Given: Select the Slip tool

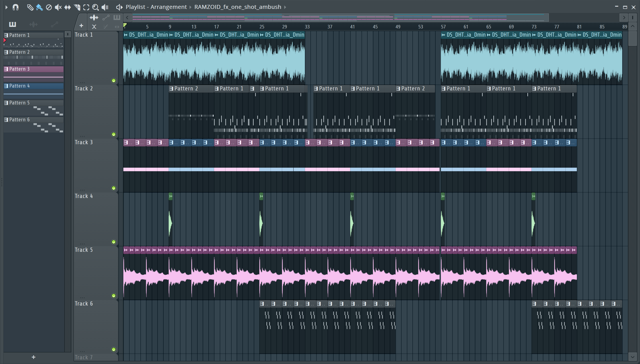Looking at the screenshot, I should click(67, 7).
